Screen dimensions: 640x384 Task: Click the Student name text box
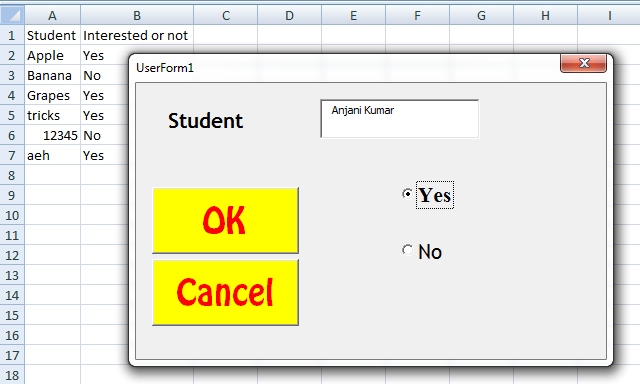click(400, 119)
